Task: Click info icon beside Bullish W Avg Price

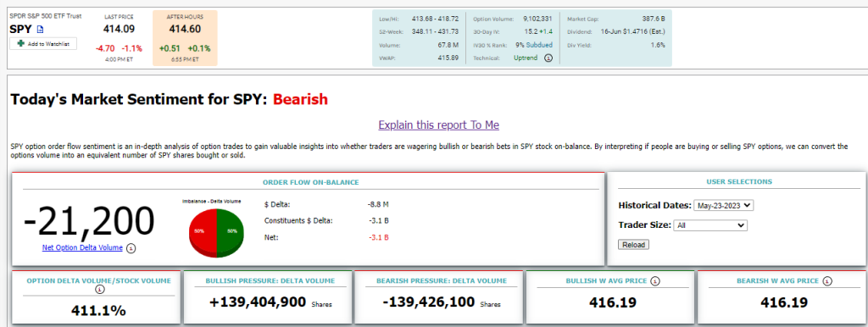Action: (x=655, y=281)
